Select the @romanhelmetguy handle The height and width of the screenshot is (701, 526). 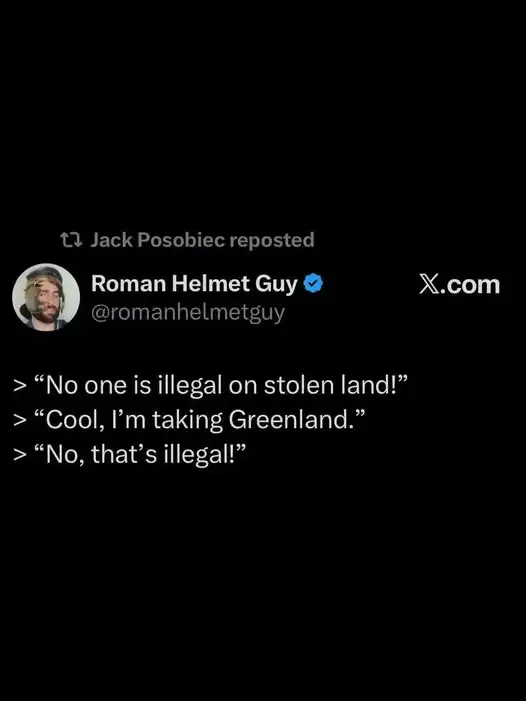point(188,312)
